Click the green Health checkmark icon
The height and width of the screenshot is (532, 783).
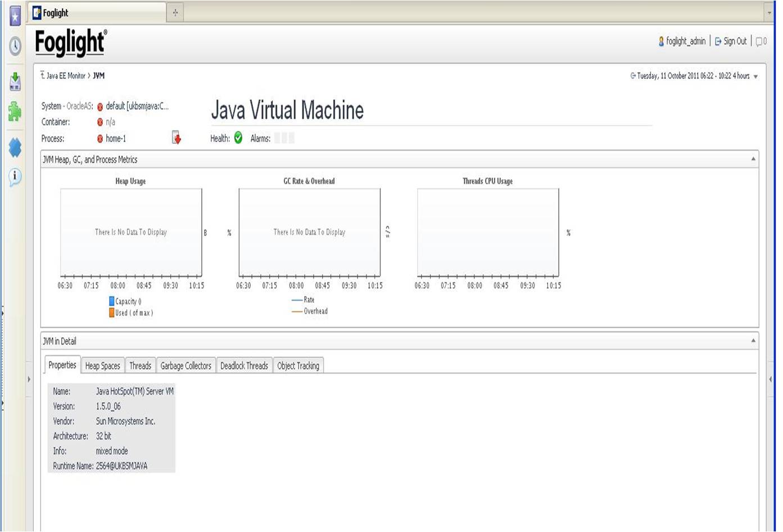click(x=238, y=138)
